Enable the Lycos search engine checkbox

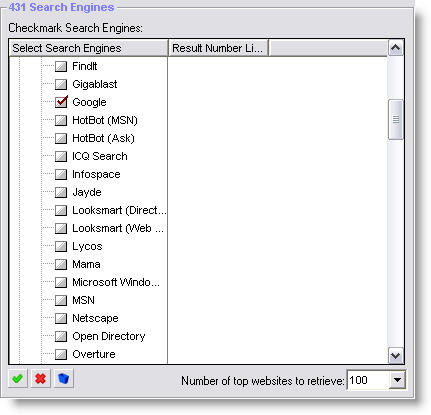coord(61,246)
